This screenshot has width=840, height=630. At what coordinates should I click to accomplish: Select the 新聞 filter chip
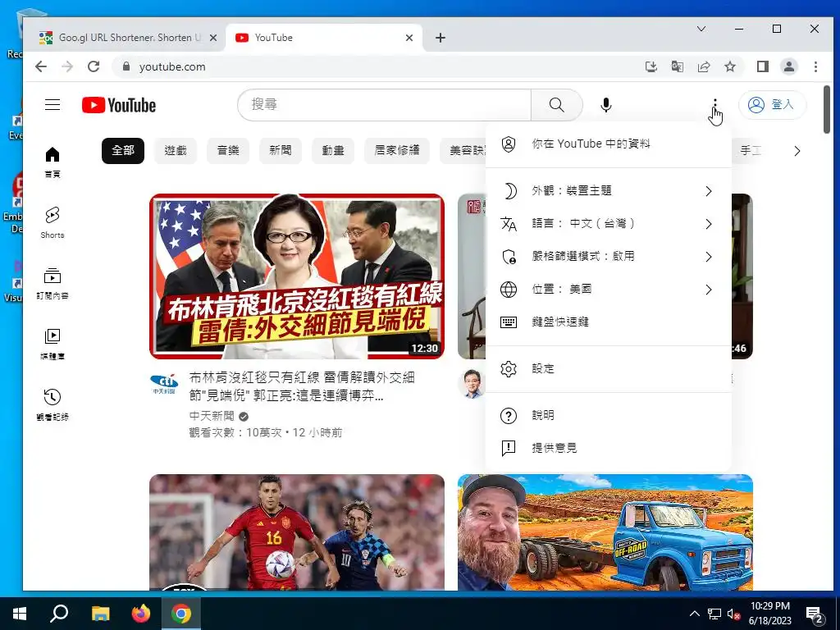(281, 151)
